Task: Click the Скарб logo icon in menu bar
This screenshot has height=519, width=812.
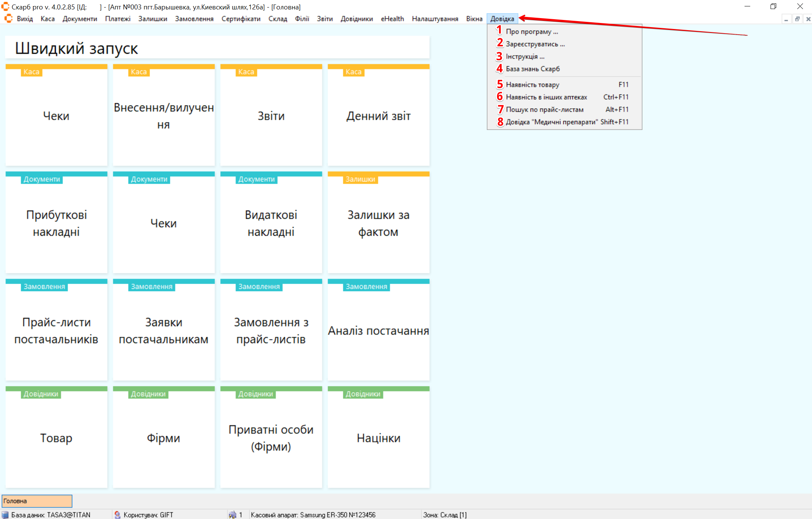Action: coord(8,18)
